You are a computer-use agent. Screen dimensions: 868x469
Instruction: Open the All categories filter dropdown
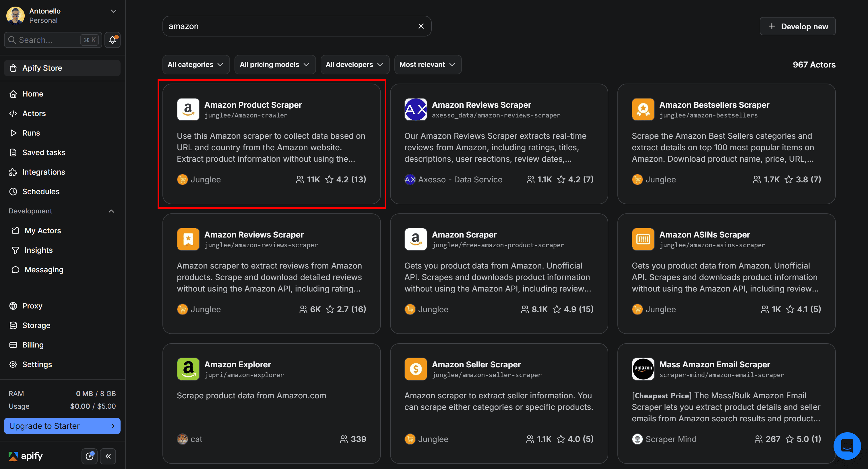coord(195,64)
